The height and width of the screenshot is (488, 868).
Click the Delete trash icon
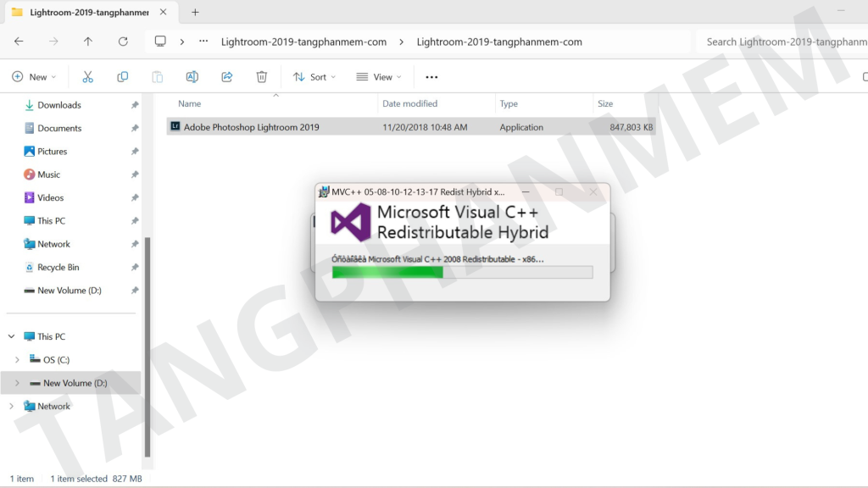(x=262, y=77)
